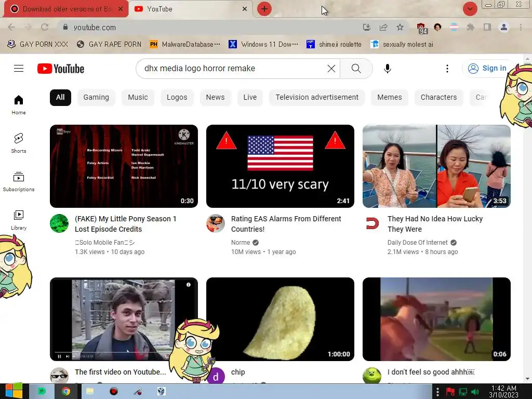Open the Daily Dose Of Internet channel
The height and width of the screenshot is (399, 532).
418,243
